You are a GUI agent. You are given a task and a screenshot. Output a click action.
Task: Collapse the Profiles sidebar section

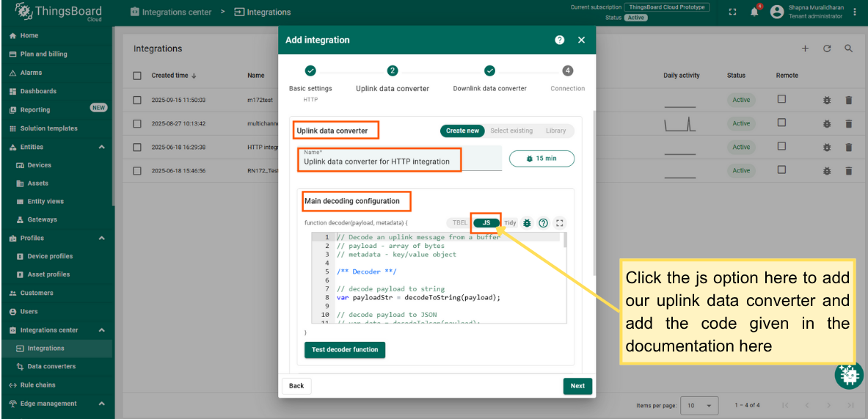click(101, 238)
